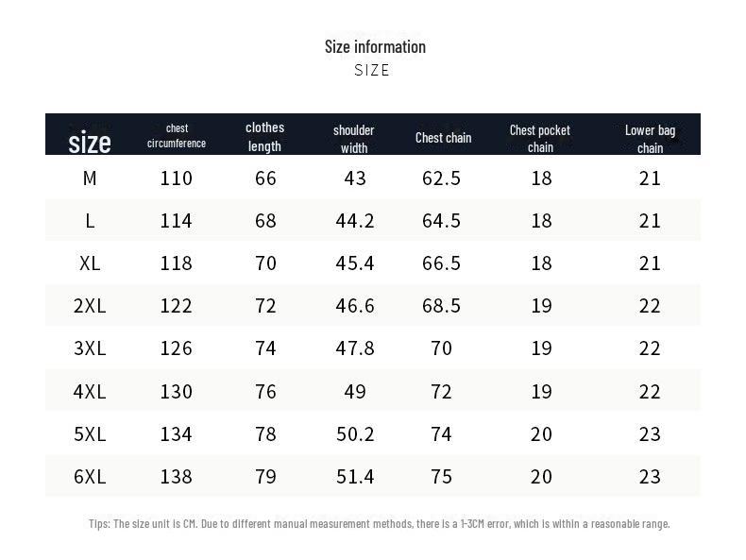Click chest circumference value 138

point(177,476)
